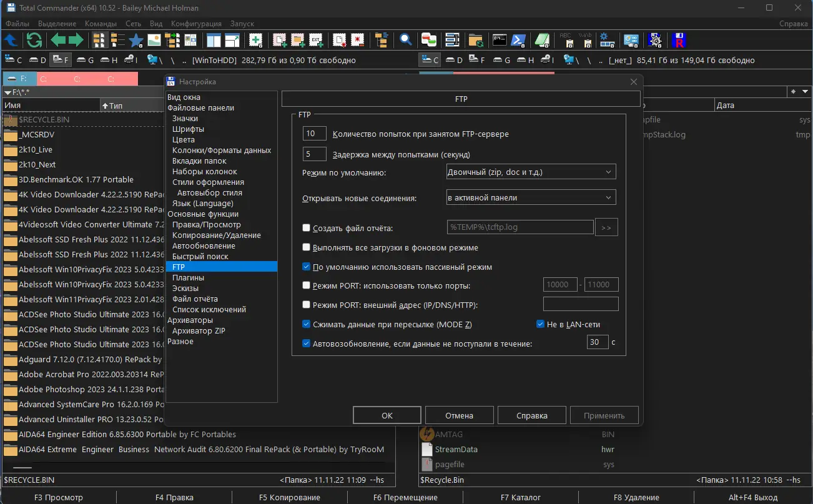Expand the 'Открывать новые соединения' dropdown
Image resolution: width=813 pixels, height=504 pixels.
pos(531,198)
